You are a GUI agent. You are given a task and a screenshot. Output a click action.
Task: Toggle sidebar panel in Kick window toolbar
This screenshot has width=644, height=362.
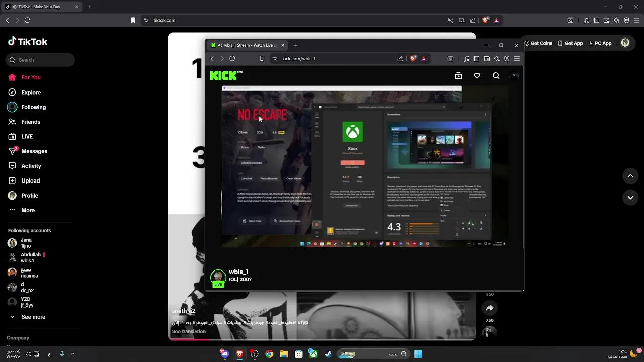click(x=476, y=59)
